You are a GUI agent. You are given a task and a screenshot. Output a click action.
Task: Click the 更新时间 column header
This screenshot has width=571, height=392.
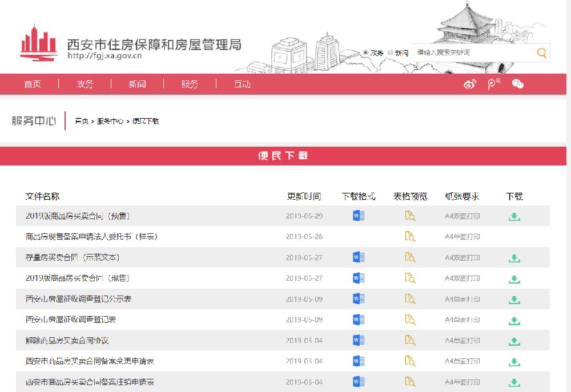[x=304, y=196]
